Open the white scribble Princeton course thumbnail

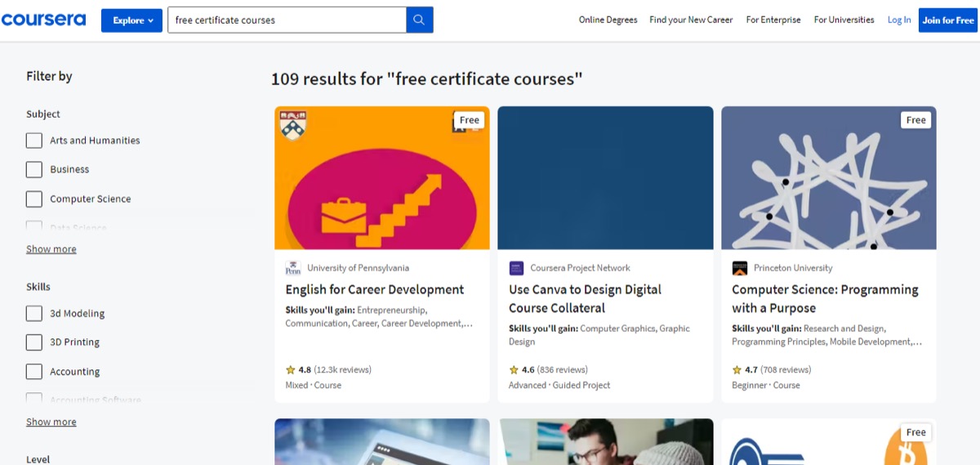point(829,177)
